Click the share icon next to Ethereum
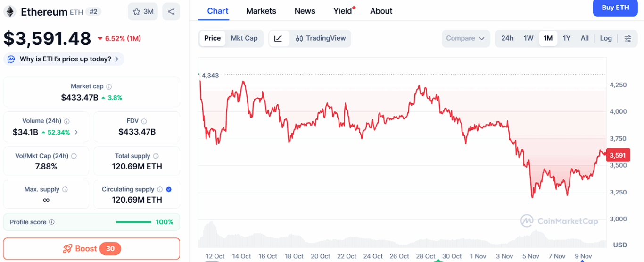The image size is (644, 262). [171, 12]
